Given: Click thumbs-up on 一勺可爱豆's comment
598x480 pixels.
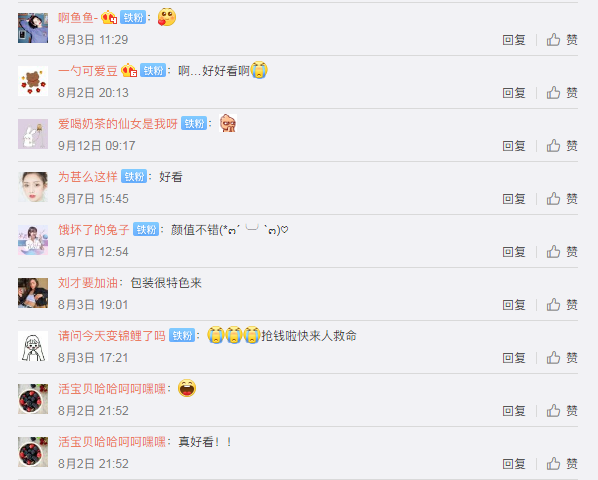Looking at the screenshot, I should point(562,93).
